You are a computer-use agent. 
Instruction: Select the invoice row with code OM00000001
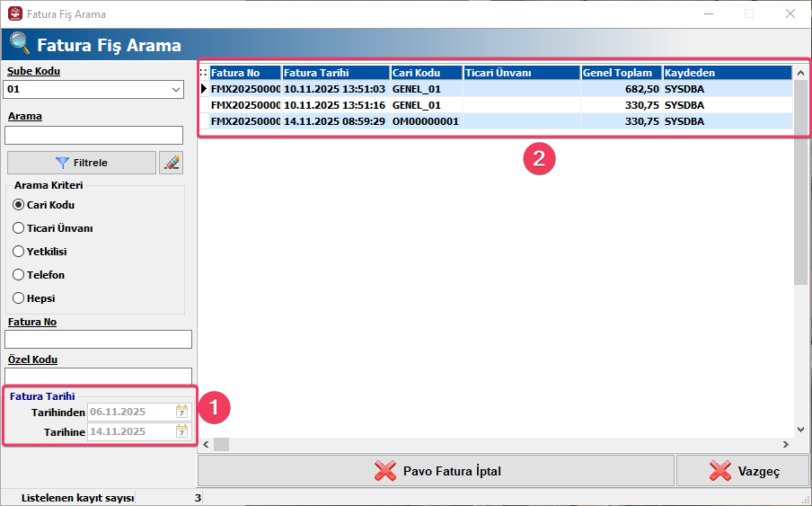[x=425, y=121]
